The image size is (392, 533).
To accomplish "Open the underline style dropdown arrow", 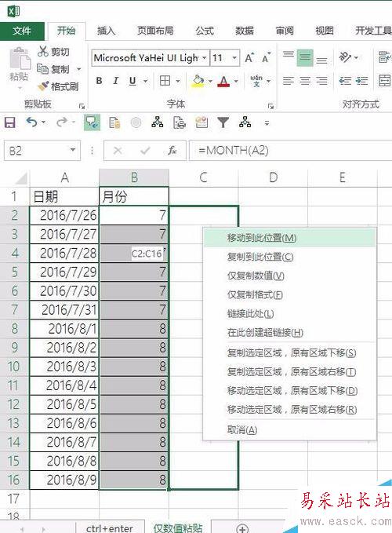I will click(146, 81).
